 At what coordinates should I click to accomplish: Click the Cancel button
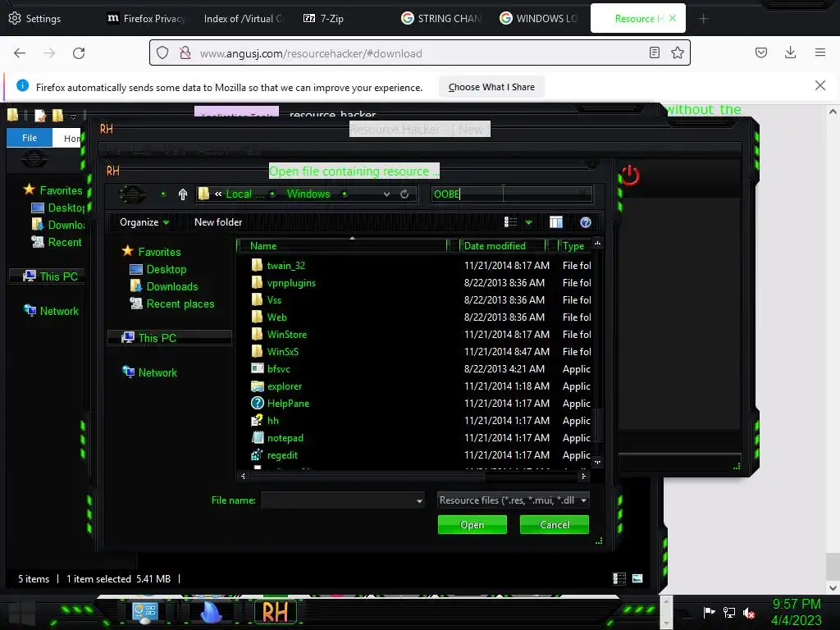point(555,524)
